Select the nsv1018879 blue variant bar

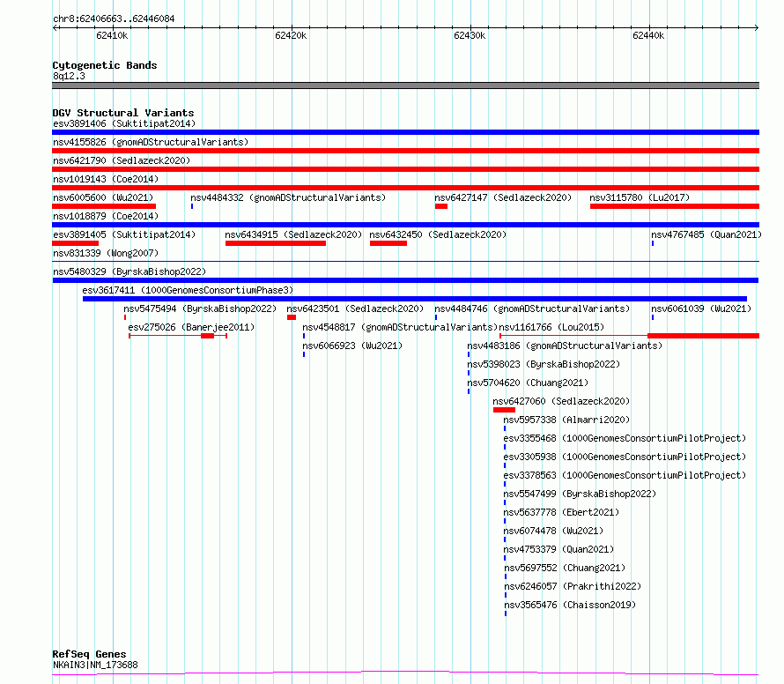pos(405,225)
